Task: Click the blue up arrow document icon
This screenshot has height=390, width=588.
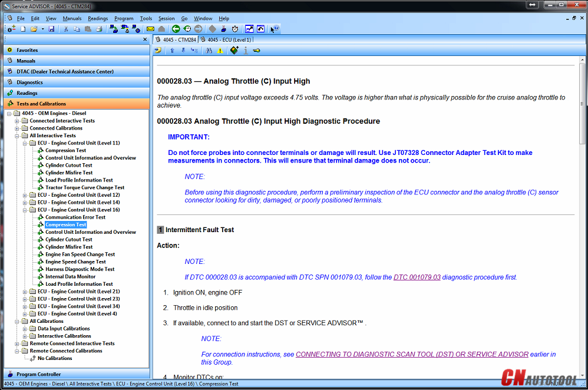Action: point(172,51)
